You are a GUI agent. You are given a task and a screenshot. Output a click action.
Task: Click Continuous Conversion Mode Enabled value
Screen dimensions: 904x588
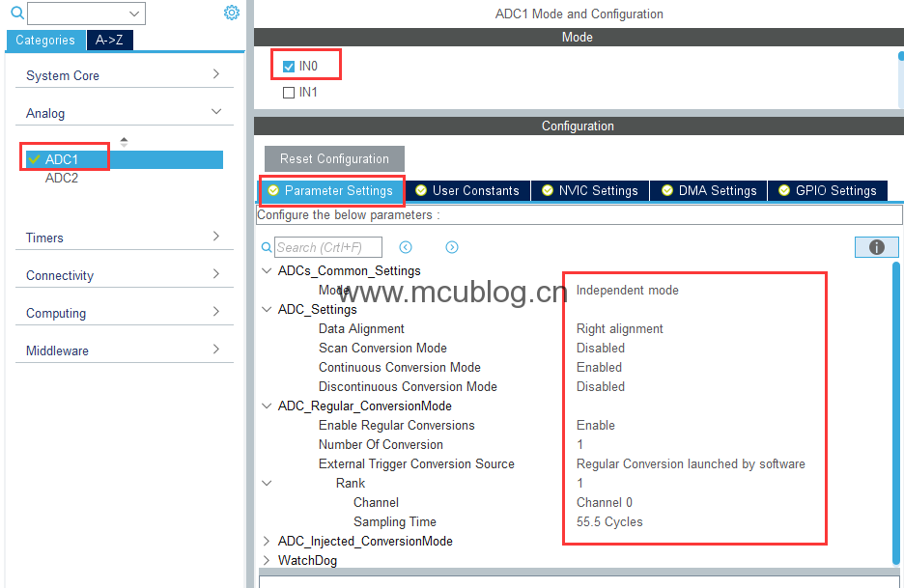[599, 367]
